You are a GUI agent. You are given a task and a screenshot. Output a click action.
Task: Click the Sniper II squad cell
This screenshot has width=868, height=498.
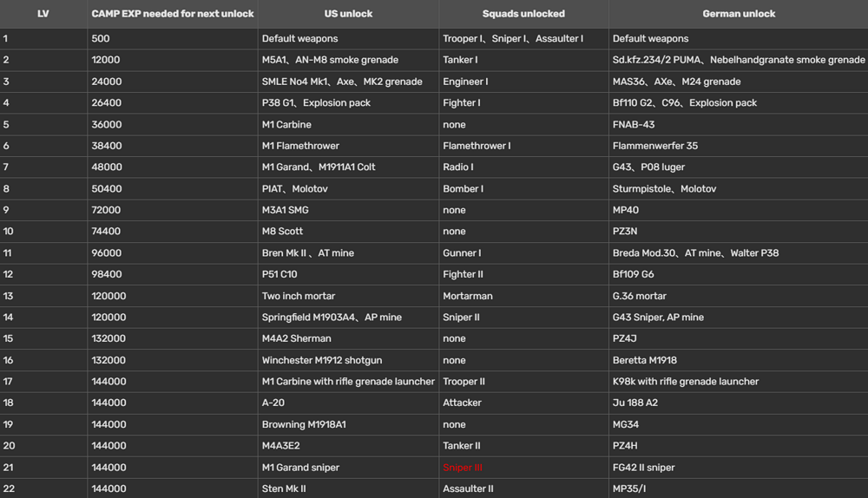tap(523, 317)
